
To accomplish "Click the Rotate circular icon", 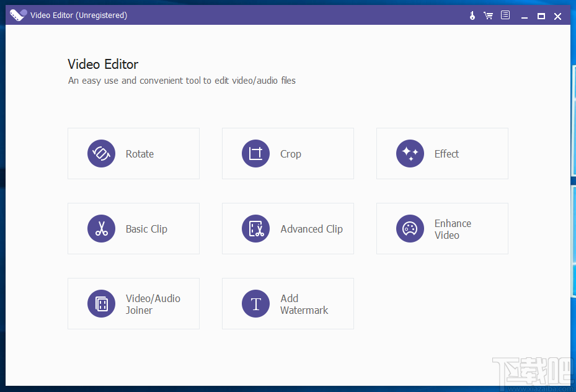I will [102, 154].
